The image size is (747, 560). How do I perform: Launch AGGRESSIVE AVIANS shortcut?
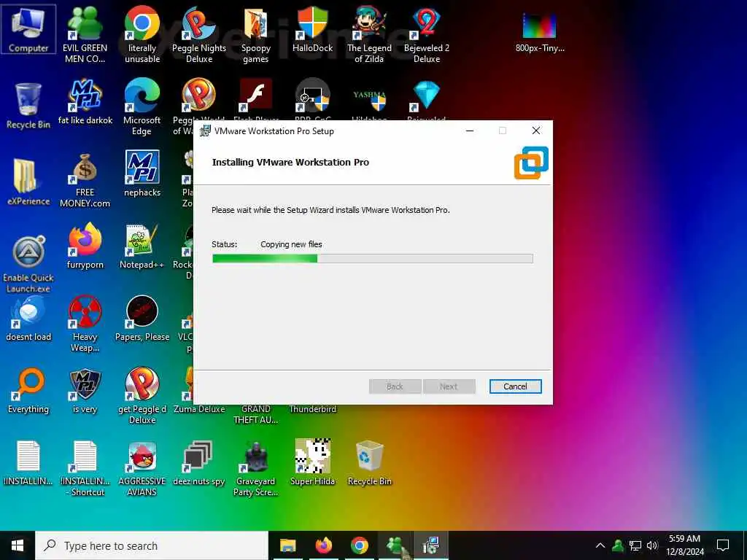(142, 468)
